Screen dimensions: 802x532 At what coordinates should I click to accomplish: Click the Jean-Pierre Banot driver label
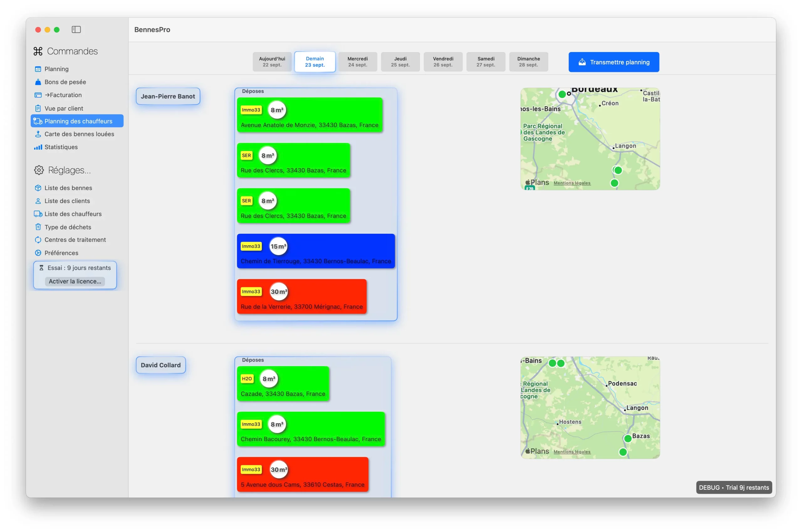(x=168, y=96)
